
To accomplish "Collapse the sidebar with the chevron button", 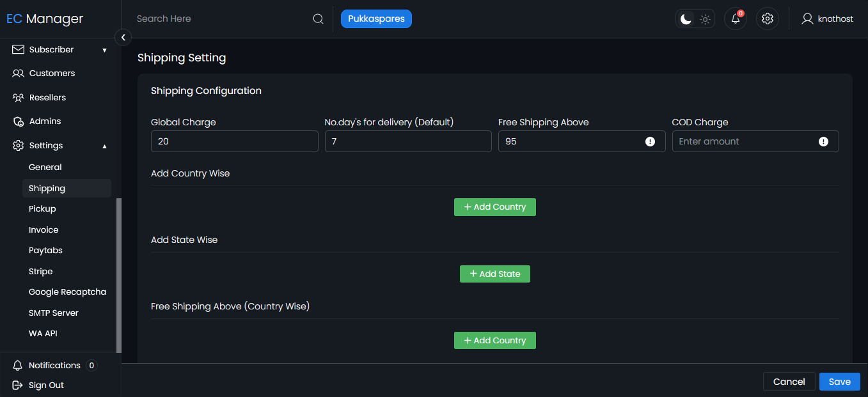I will [123, 38].
